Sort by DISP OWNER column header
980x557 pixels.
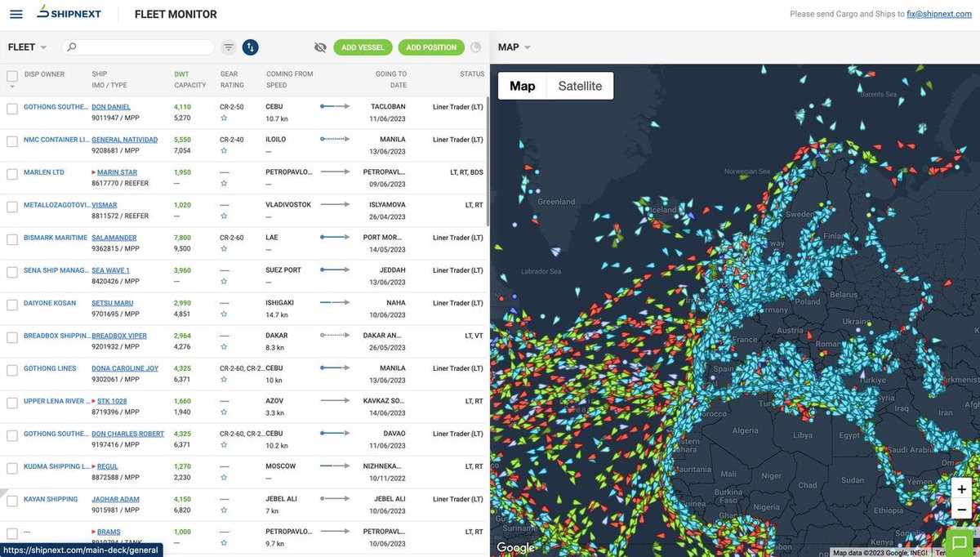[x=44, y=74]
